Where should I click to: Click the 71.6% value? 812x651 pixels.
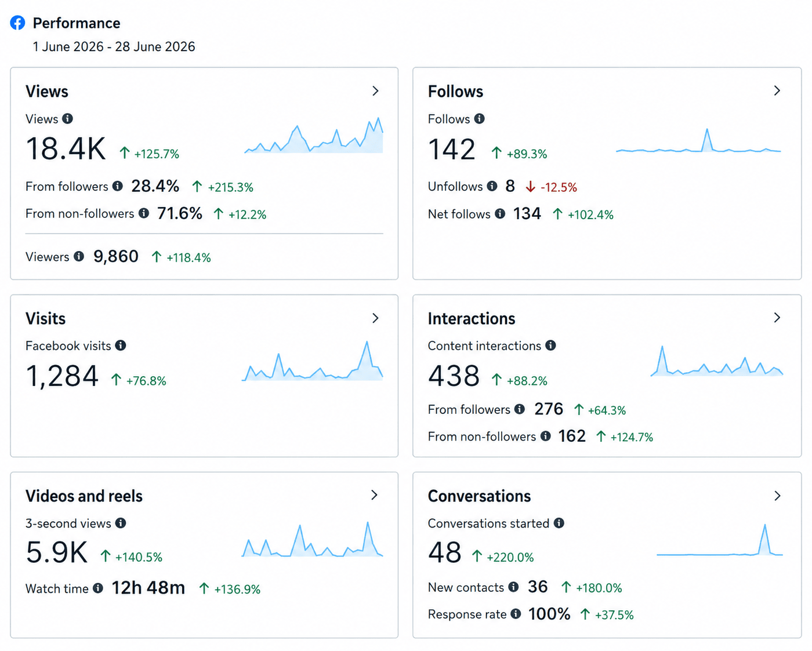coord(180,213)
